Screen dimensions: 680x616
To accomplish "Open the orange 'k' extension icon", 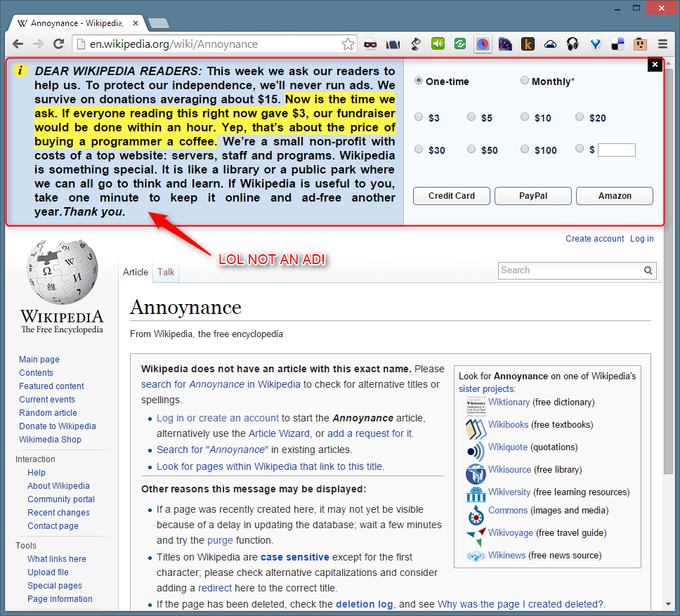I will coord(528,44).
